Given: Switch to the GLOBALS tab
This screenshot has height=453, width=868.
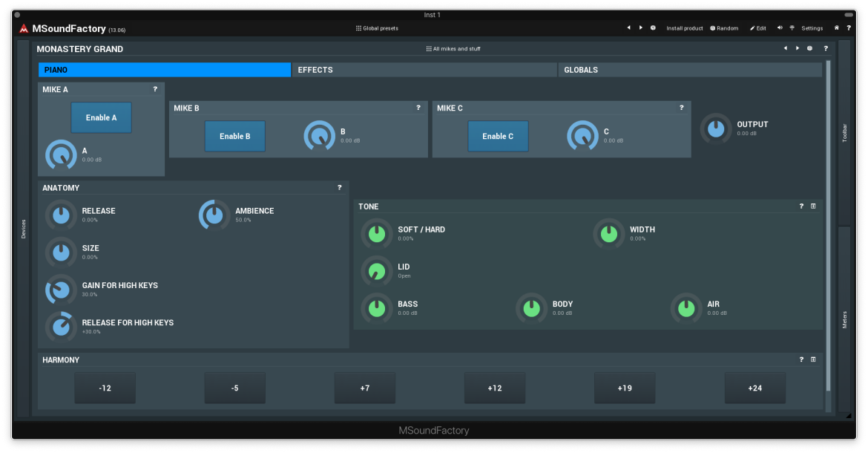Looking at the screenshot, I should 690,70.
